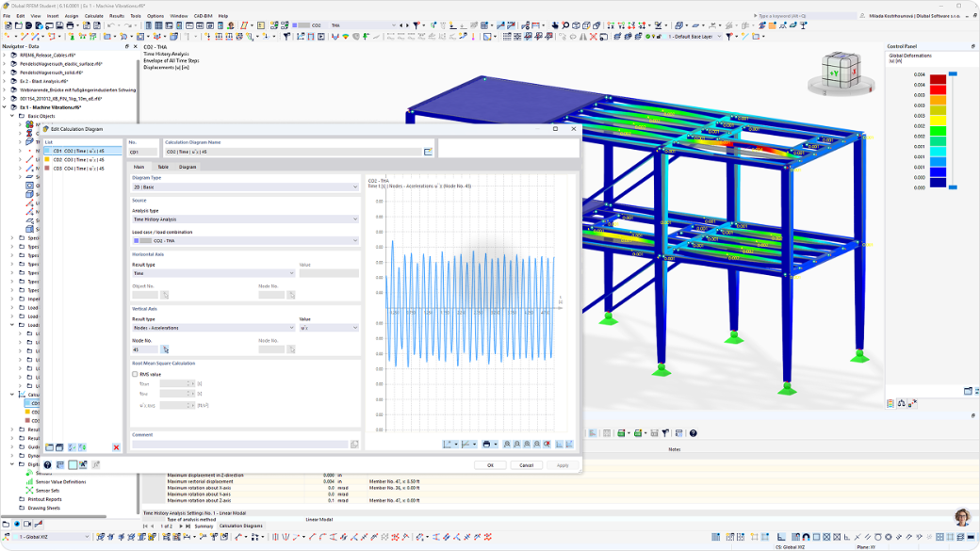The width and height of the screenshot is (980, 551).
Task: Click previous load case arrow in the toolbar
Action: click(400, 25)
